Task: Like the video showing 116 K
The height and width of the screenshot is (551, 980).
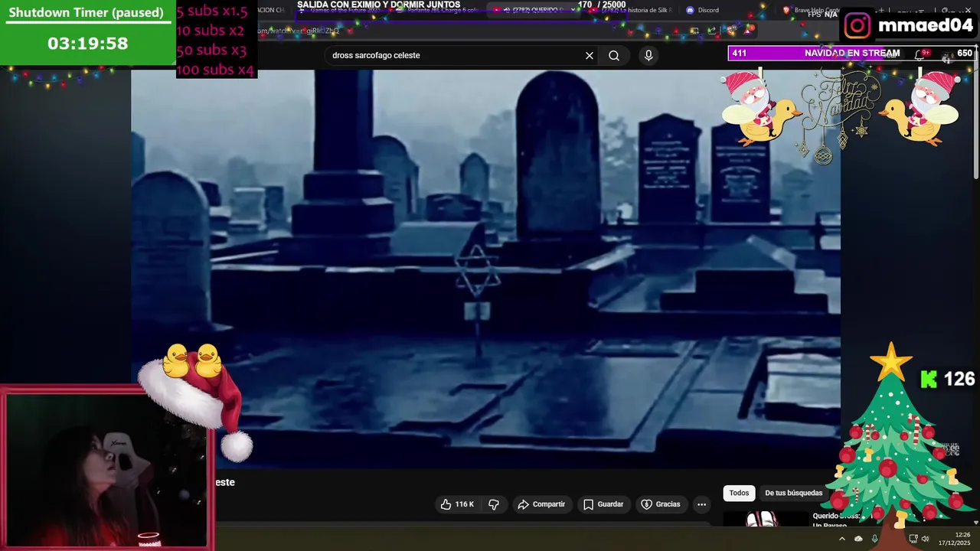Action: tap(457, 504)
